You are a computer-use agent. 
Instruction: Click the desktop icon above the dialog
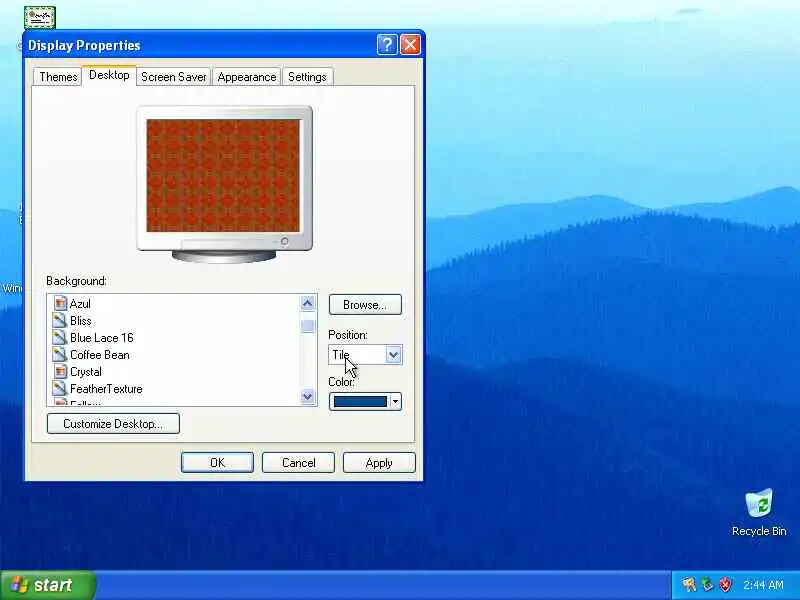tap(40, 17)
